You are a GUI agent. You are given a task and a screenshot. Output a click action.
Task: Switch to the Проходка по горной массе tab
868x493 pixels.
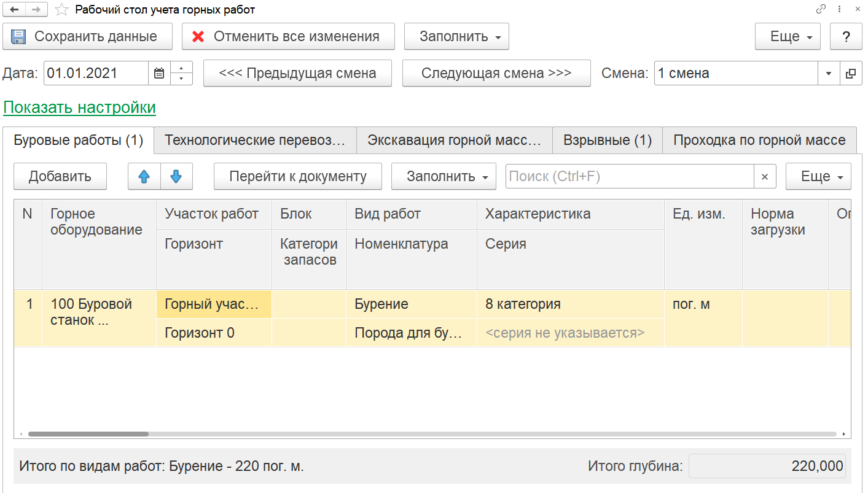[759, 140]
